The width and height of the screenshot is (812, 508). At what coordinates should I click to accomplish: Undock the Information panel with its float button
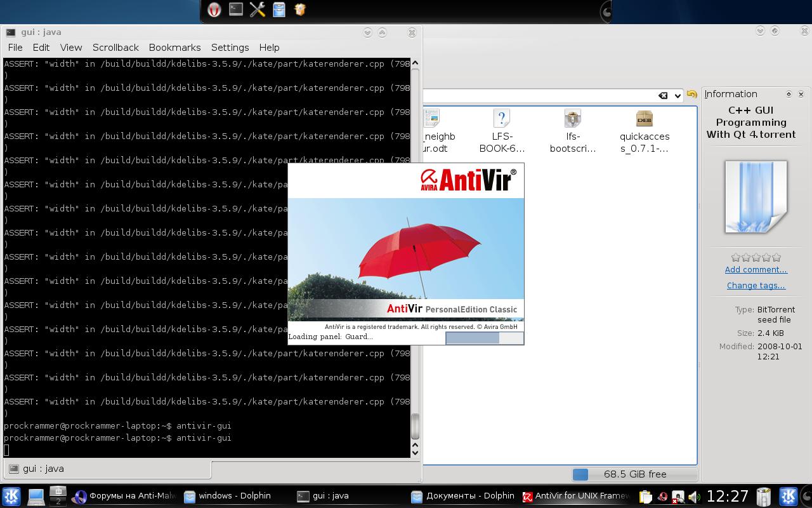[789, 94]
